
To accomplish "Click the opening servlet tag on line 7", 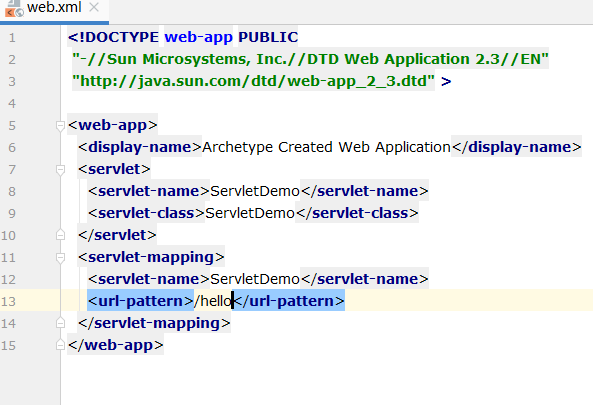I will click(114, 169).
